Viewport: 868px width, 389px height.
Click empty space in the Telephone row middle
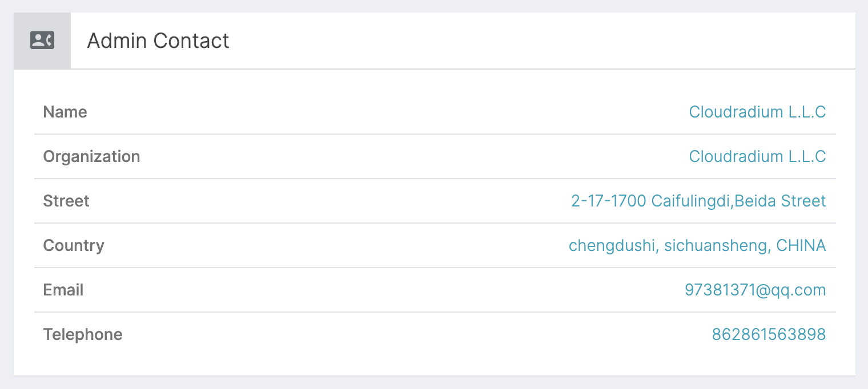point(417,334)
